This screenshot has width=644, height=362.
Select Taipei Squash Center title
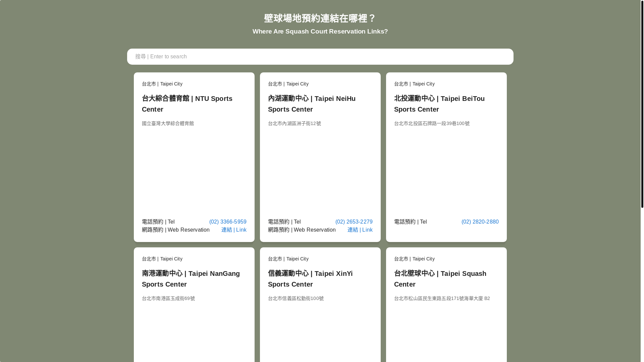[440, 279]
